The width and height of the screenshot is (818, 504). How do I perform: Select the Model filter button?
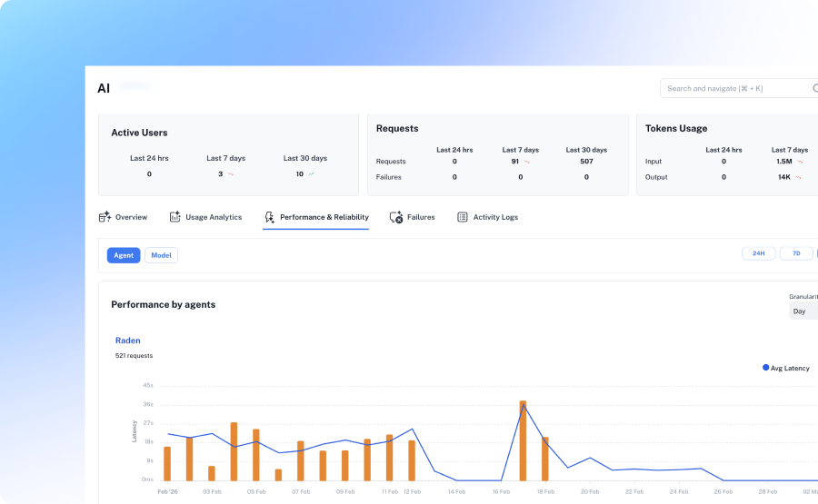[161, 255]
